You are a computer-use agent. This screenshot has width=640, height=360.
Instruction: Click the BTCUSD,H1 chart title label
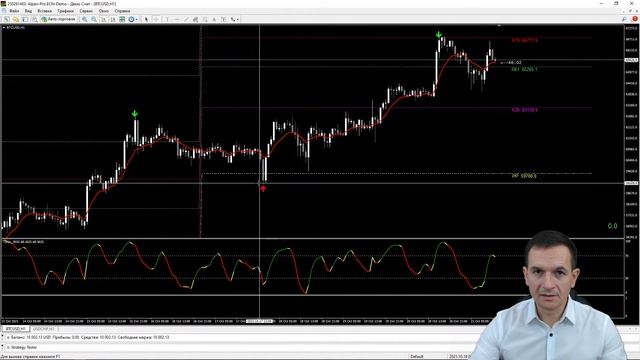[x=15, y=27]
